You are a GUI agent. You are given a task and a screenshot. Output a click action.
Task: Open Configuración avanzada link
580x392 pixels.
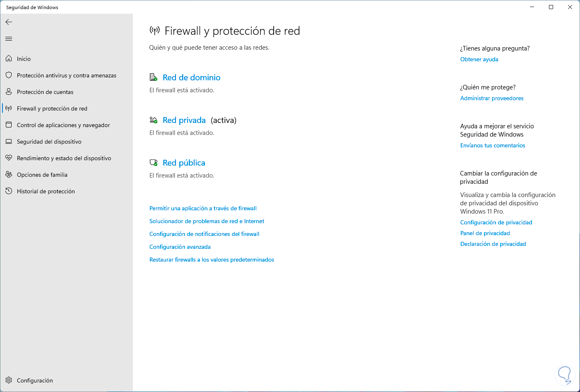(x=180, y=247)
